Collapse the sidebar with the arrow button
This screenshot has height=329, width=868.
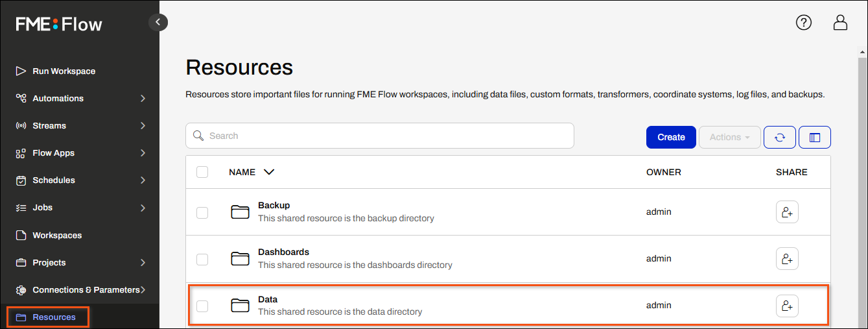[x=158, y=22]
